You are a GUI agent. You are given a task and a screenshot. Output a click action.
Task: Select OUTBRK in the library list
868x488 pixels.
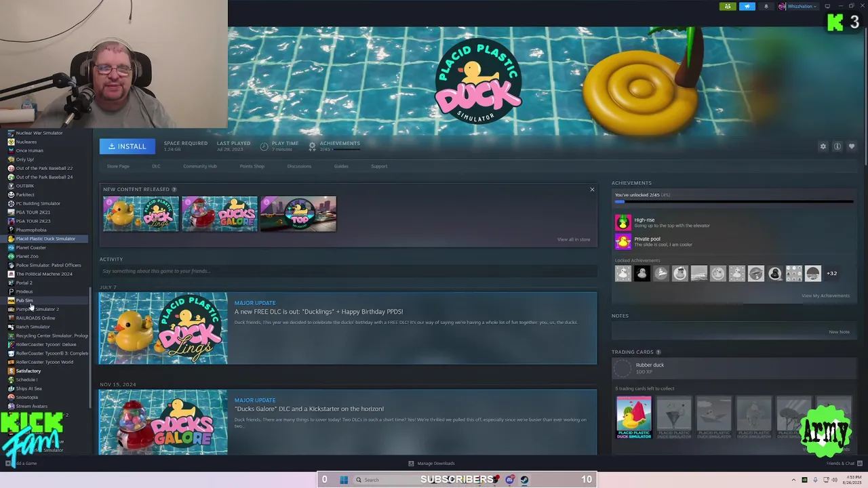point(24,186)
